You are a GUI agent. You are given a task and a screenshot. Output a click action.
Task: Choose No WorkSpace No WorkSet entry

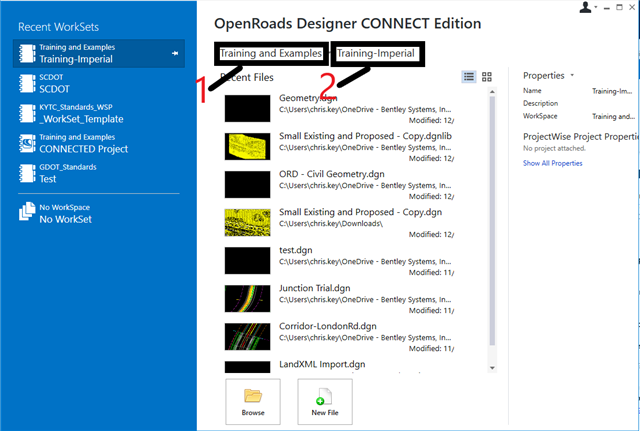click(99, 213)
